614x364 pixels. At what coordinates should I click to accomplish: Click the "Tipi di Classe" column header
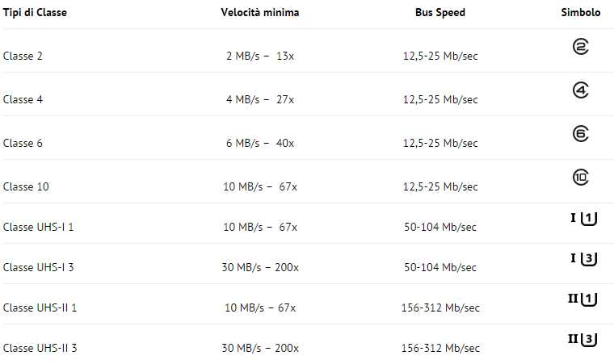pyautogui.click(x=33, y=13)
